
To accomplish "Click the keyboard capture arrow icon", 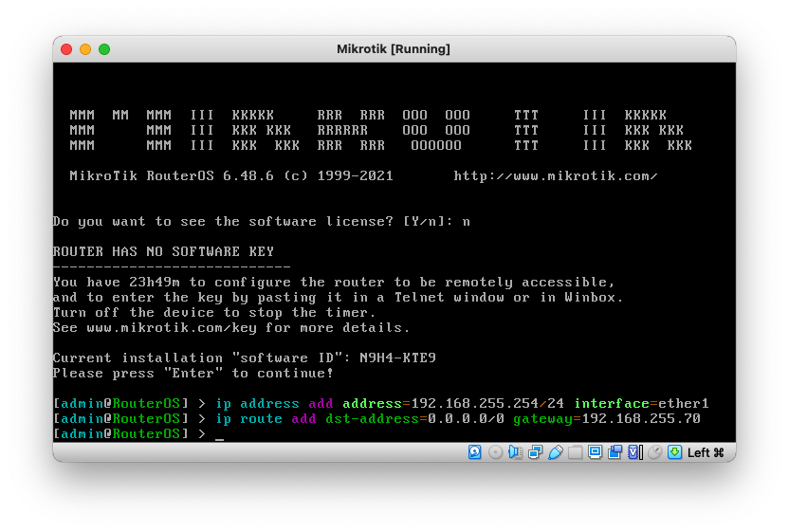I will point(674,452).
